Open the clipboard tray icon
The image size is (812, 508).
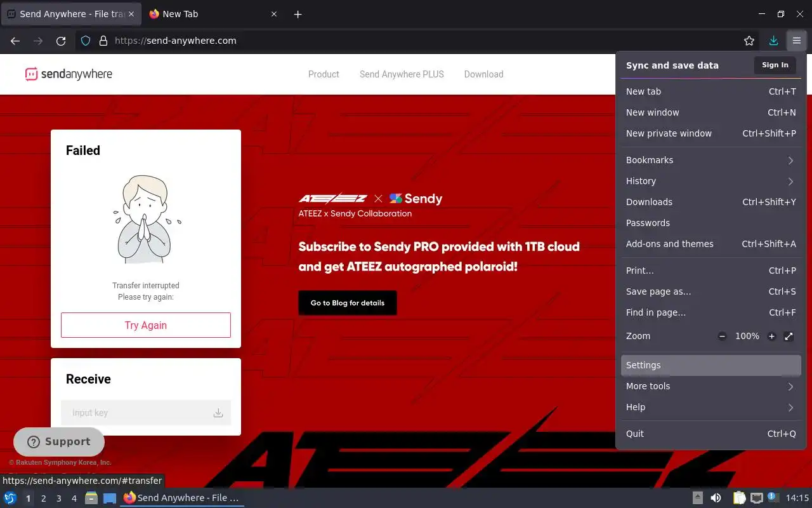coord(740,498)
